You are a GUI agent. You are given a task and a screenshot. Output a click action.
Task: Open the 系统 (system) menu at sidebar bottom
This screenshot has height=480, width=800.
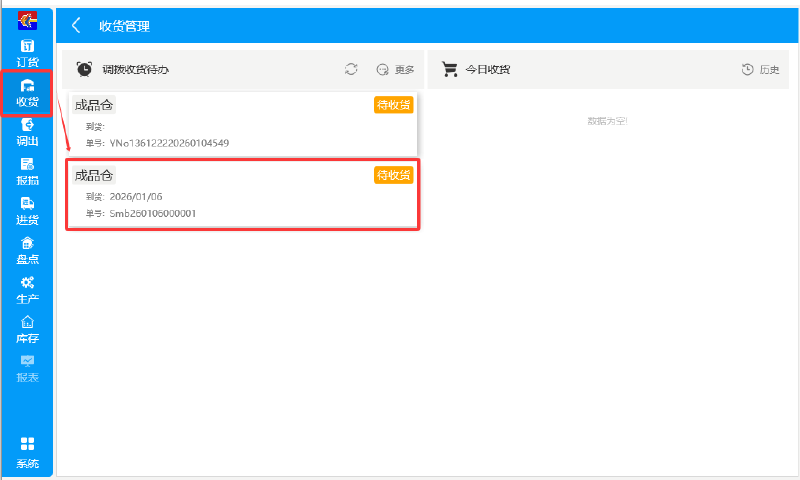tap(27, 452)
